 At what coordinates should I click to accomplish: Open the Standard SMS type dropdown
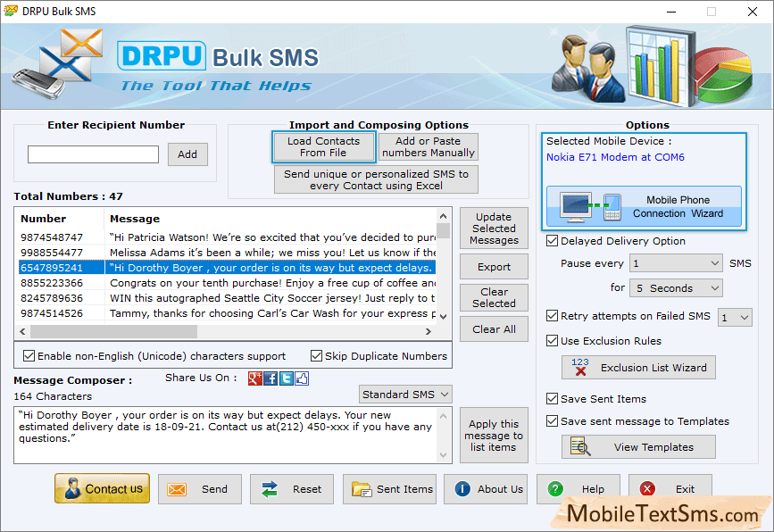click(x=405, y=395)
